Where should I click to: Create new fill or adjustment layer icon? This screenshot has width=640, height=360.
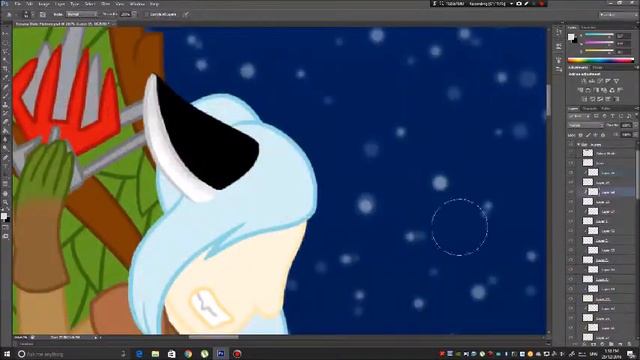click(x=602, y=345)
